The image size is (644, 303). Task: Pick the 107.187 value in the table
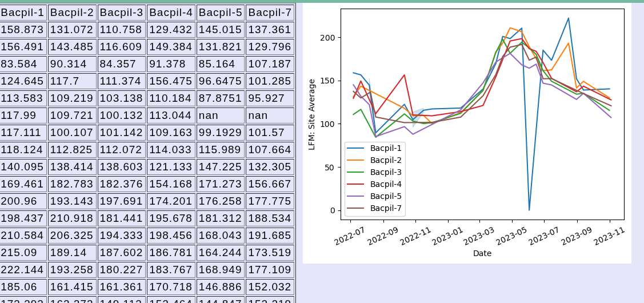click(x=270, y=64)
